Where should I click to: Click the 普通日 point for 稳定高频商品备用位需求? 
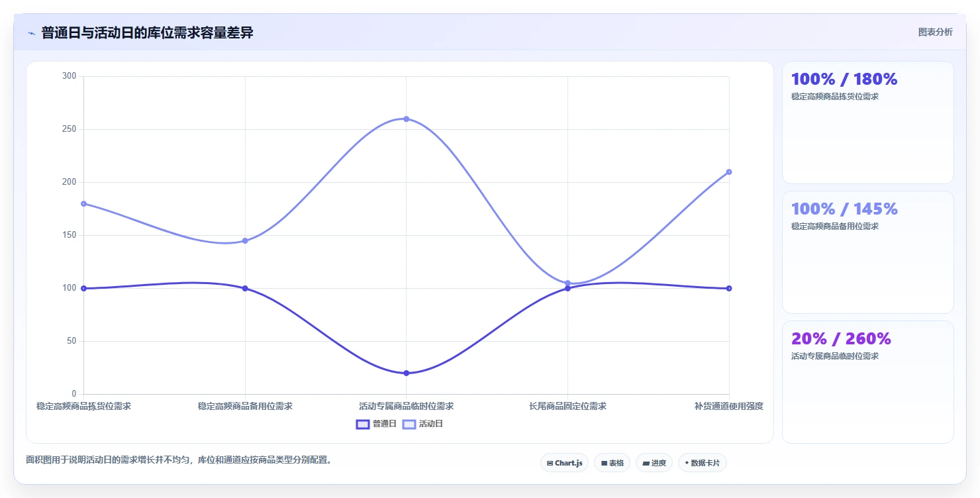(x=245, y=288)
